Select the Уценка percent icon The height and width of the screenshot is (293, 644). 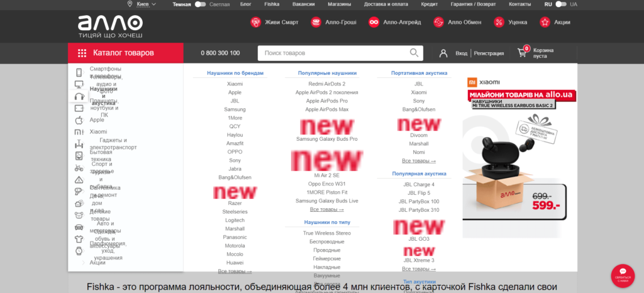(499, 22)
